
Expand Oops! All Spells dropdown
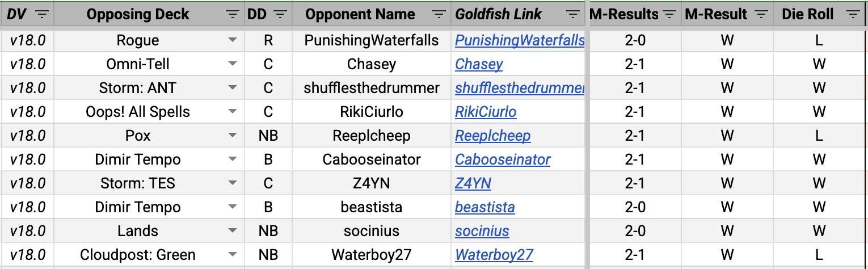coord(232,112)
